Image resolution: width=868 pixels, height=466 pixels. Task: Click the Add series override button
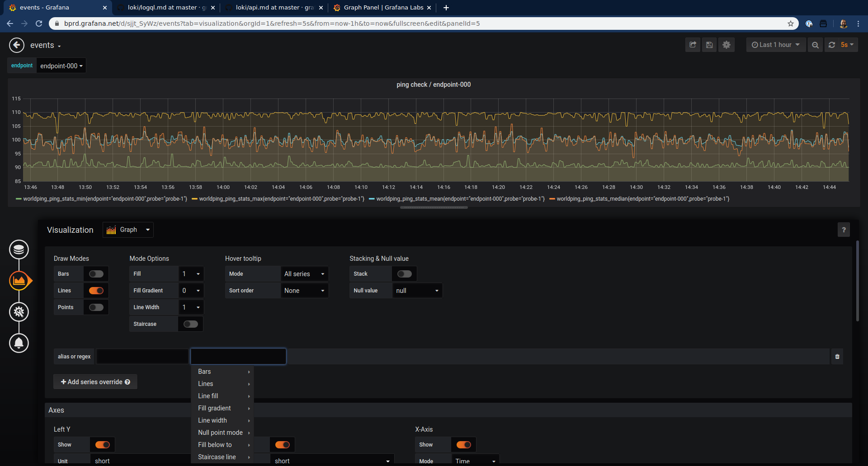coord(95,381)
